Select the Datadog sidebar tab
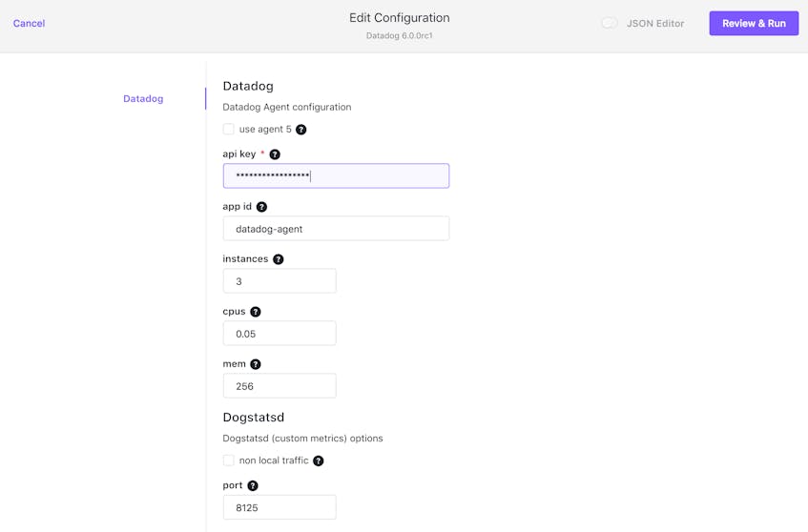 point(143,98)
